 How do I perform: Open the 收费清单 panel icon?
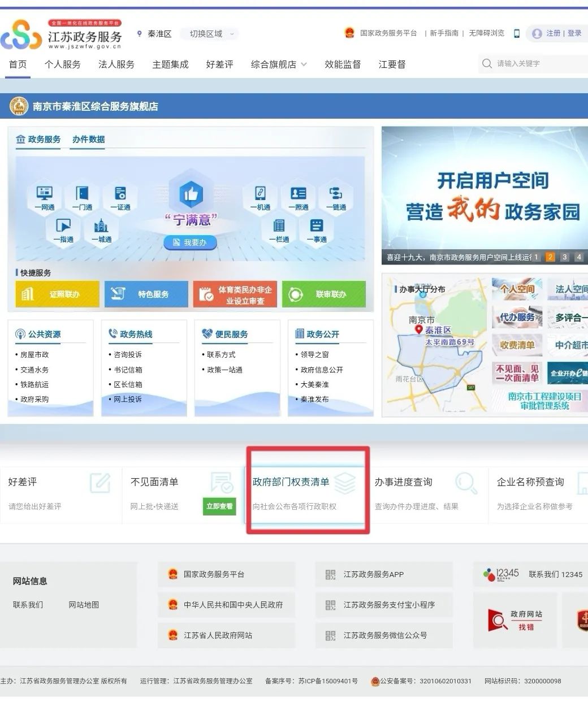pos(517,345)
